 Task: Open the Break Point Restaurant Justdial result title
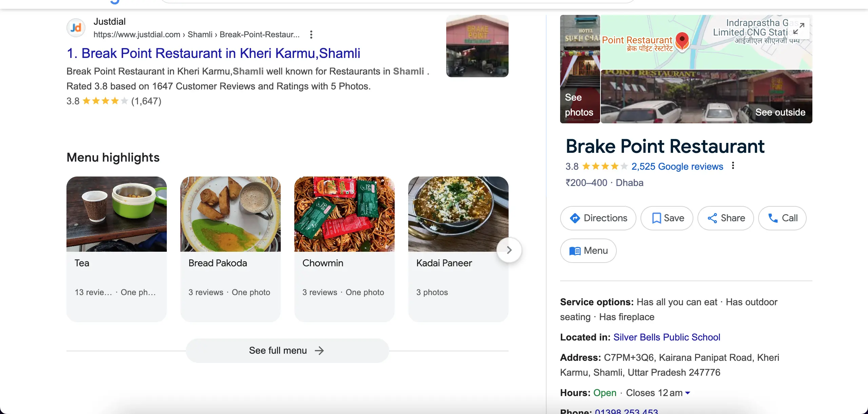pos(213,53)
